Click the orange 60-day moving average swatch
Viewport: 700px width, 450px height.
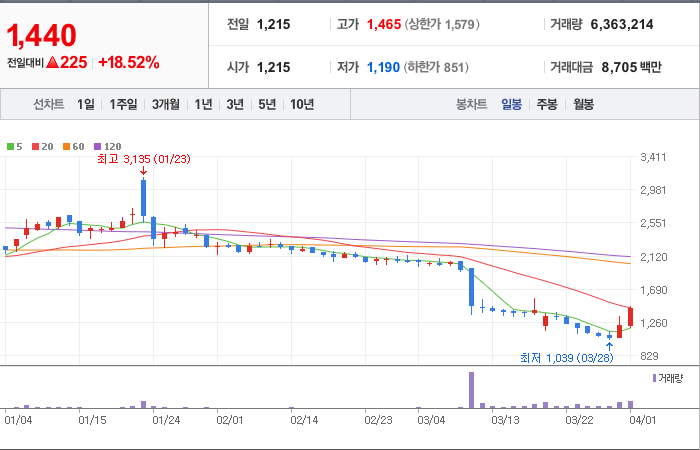(67, 146)
